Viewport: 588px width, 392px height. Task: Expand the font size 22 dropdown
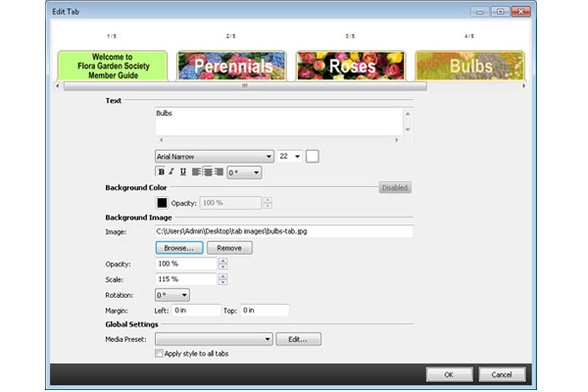coord(290,156)
